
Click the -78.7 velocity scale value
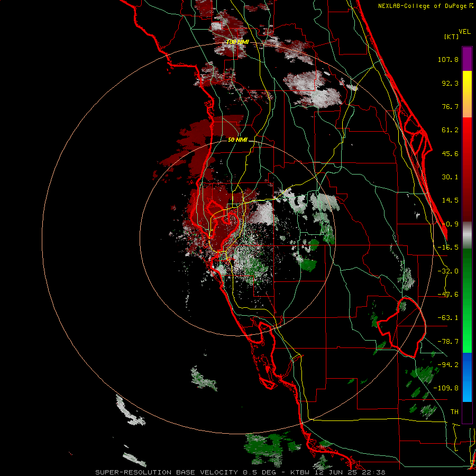click(448, 342)
